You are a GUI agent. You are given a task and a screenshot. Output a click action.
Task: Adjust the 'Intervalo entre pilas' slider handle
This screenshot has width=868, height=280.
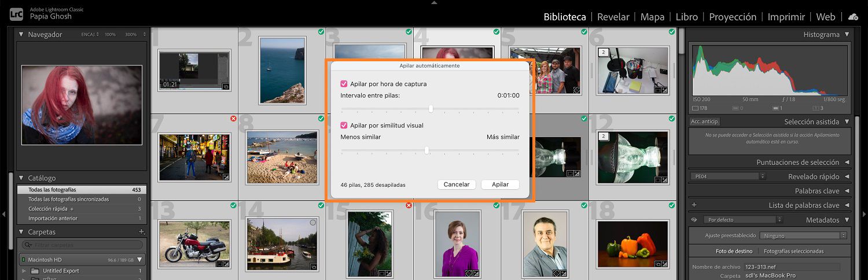[431, 109]
